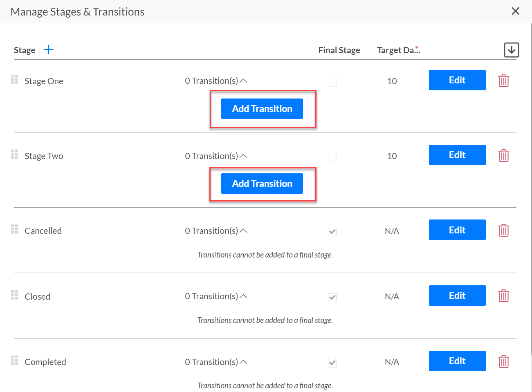532x392 pixels.
Task: Delete Stage Two using trash icon
Action: click(x=503, y=155)
